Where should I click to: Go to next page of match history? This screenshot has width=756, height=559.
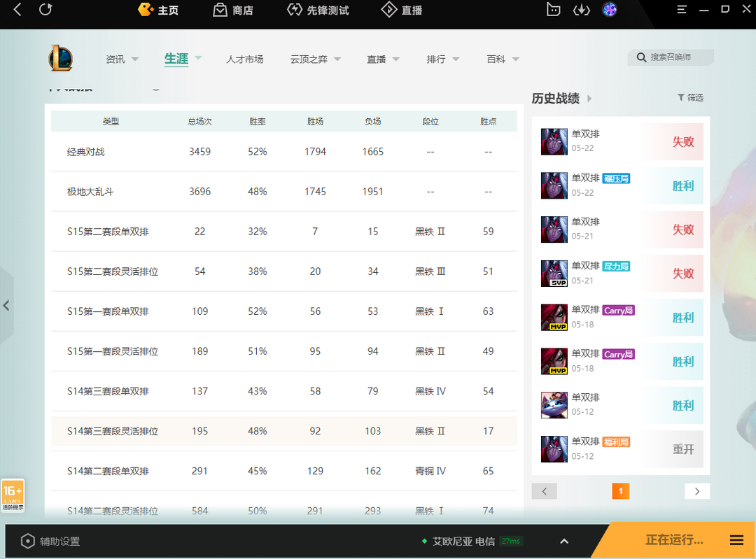pos(696,491)
